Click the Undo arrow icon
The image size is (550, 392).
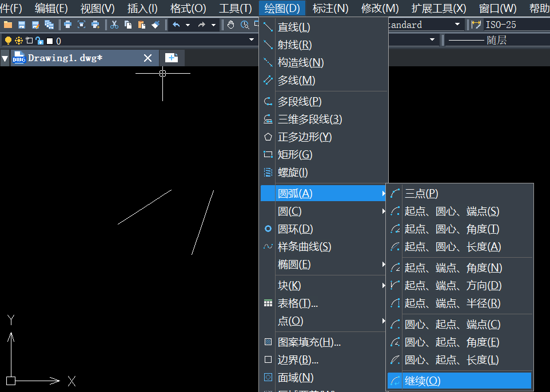click(177, 25)
